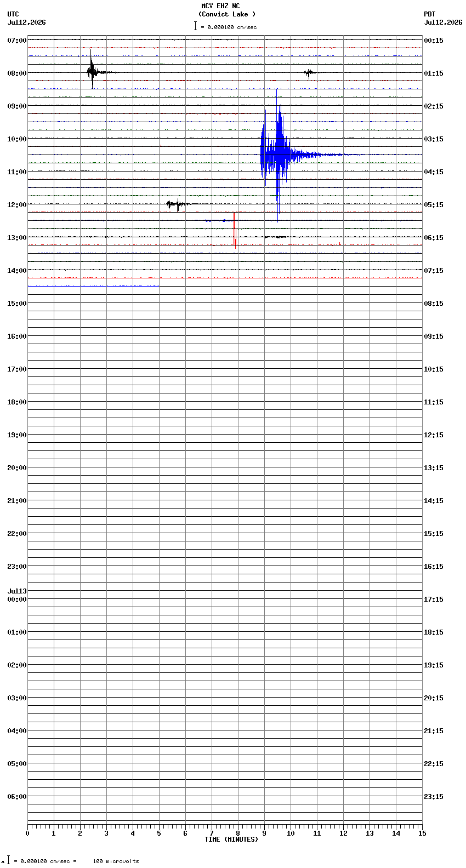Screen dimensions: 466x868
Task: Click the scale bar symbol beside the top cm/sec label
Action: (195, 26)
